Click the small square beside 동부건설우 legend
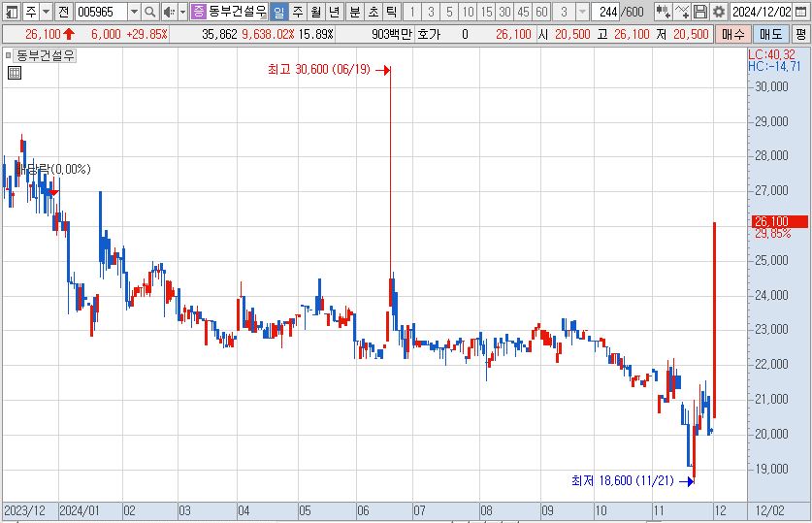The width and height of the screenshot is (812, 523). click(x=7, y=55)
